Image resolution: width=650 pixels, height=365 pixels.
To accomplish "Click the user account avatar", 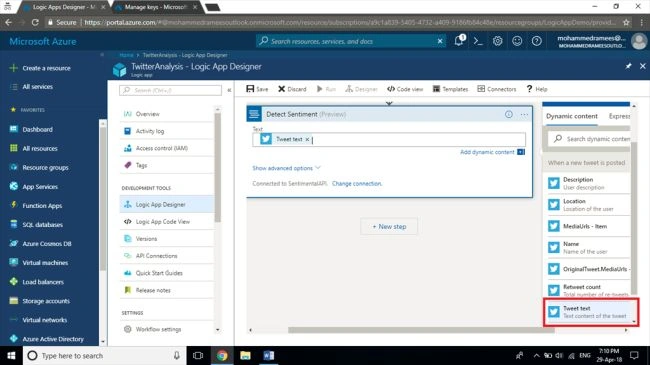I will click(639, 41).
